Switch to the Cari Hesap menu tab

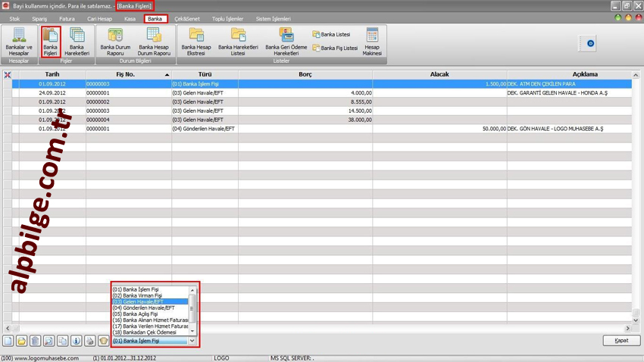[x=100, y=18]
